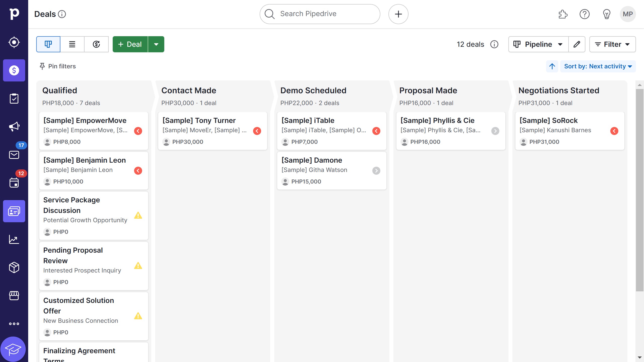
Task: Click the PHP30,000 value on Tony Turner
Action: (x=188, y=142)
